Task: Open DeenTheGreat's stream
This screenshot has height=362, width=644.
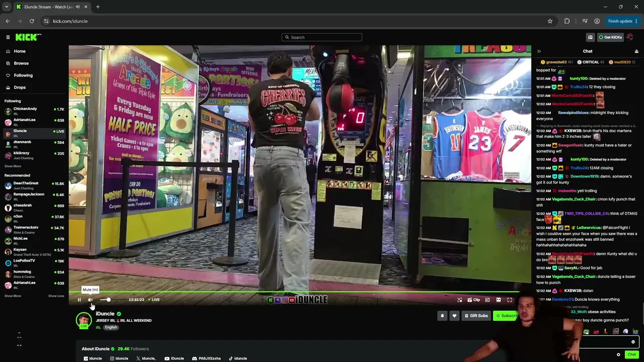Action: coord(34,185)
